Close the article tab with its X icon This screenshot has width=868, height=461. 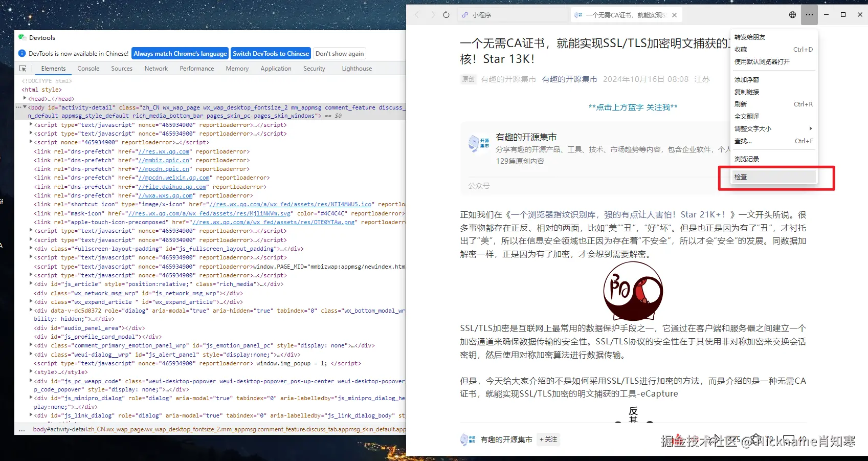(675, 15)
